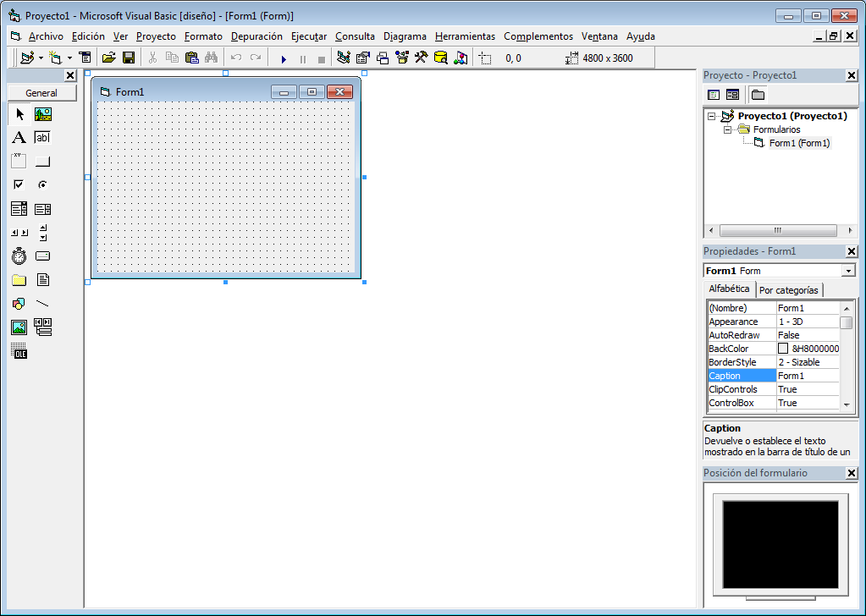The height and width of the screenshot is (616, 866).
Task: Select the Frame control tool
Action: (x=19, y=161)
